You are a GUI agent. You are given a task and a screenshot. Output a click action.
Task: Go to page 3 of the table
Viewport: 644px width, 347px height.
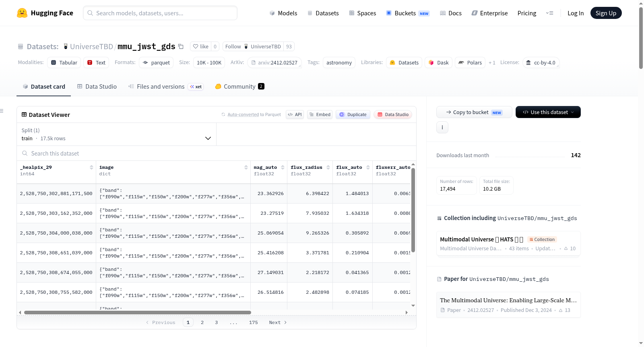[x=216, y=322]
